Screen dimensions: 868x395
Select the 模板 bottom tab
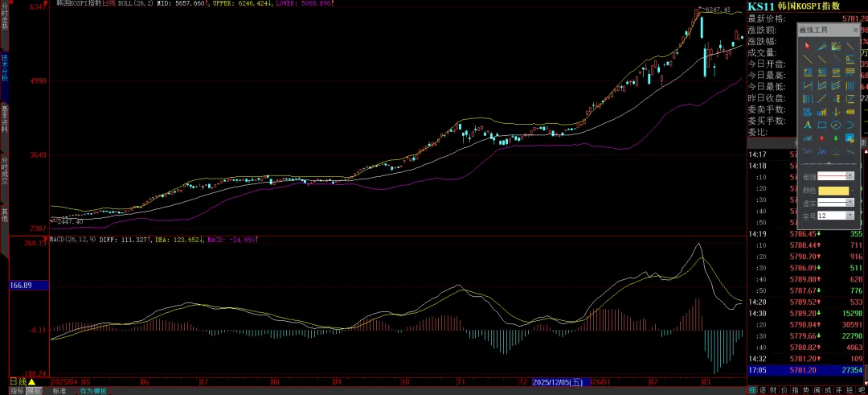35,390
